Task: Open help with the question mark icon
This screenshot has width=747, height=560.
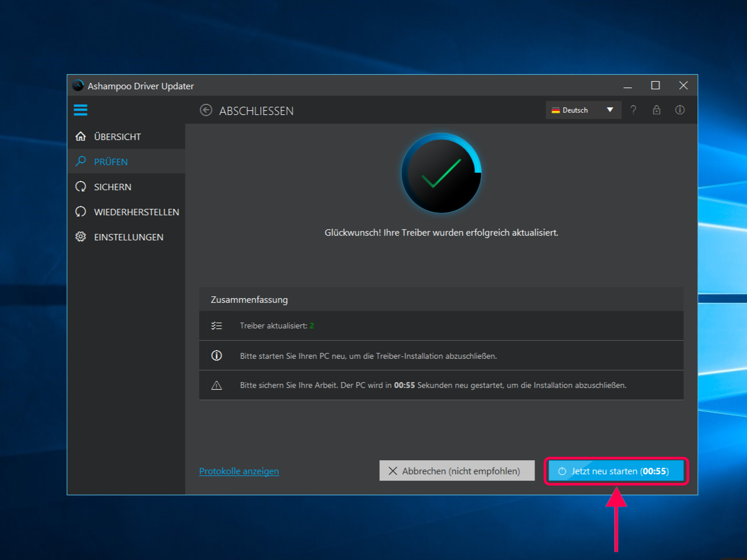Action: pyautogui.click(x=633, y=110)
